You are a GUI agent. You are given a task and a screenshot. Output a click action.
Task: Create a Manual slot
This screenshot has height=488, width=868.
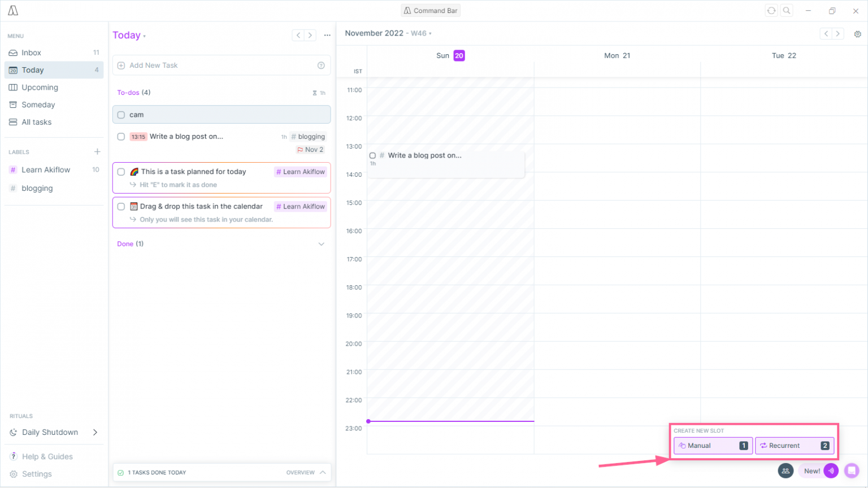point(713,446)
